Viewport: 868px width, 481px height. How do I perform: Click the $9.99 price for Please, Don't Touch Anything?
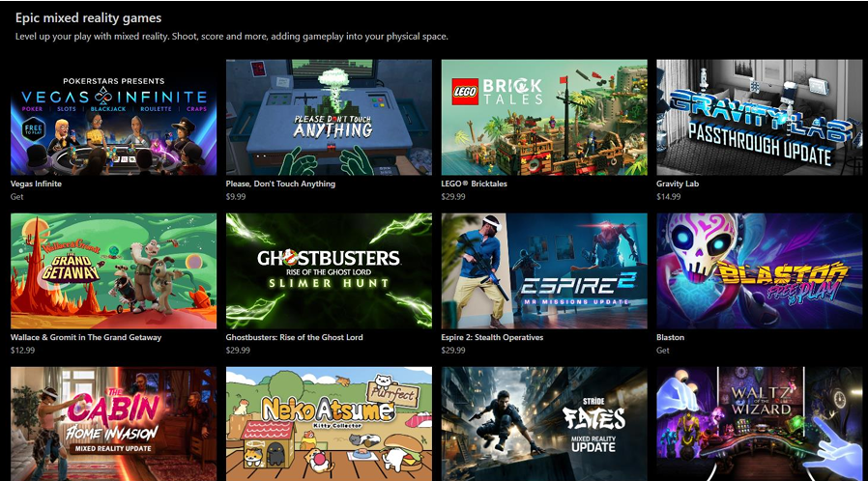(x=236, y=197)
